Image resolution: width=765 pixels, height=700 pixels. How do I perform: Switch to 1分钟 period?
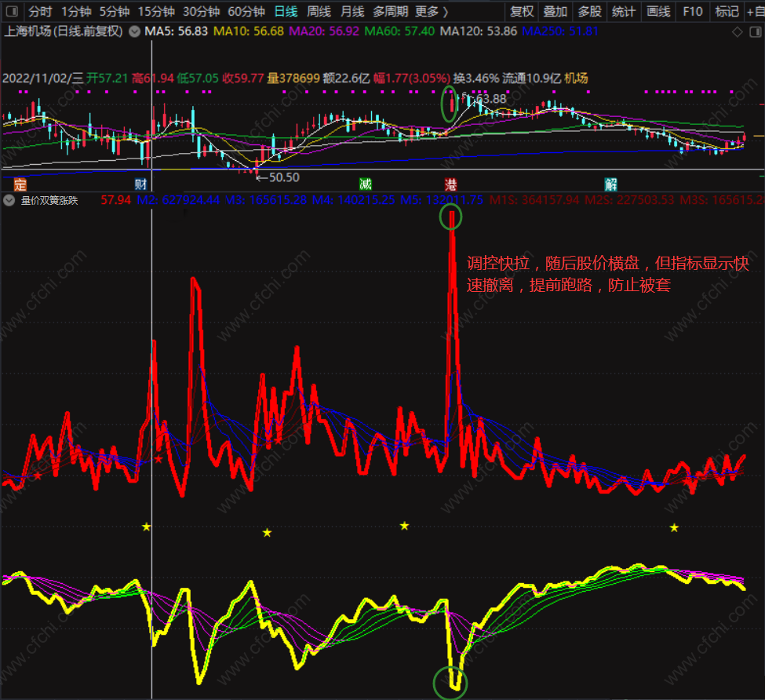tap(76, 11)
